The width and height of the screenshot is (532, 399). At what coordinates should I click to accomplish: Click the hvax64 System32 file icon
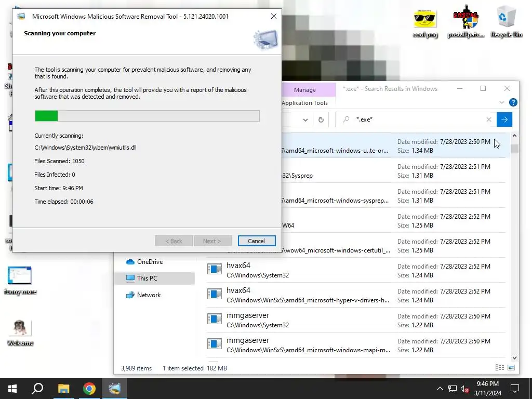click(215, 269)
